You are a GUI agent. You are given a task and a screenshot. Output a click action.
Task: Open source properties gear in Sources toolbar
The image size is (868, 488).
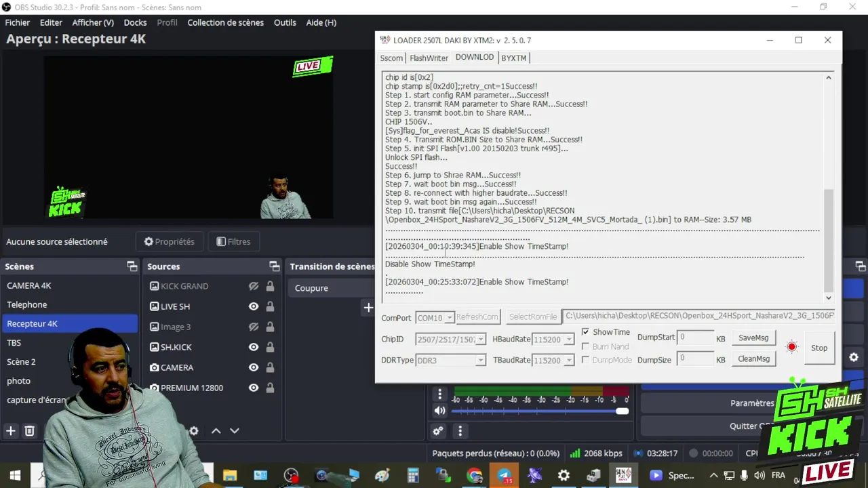pyautogui.click(x=194, y=430)
